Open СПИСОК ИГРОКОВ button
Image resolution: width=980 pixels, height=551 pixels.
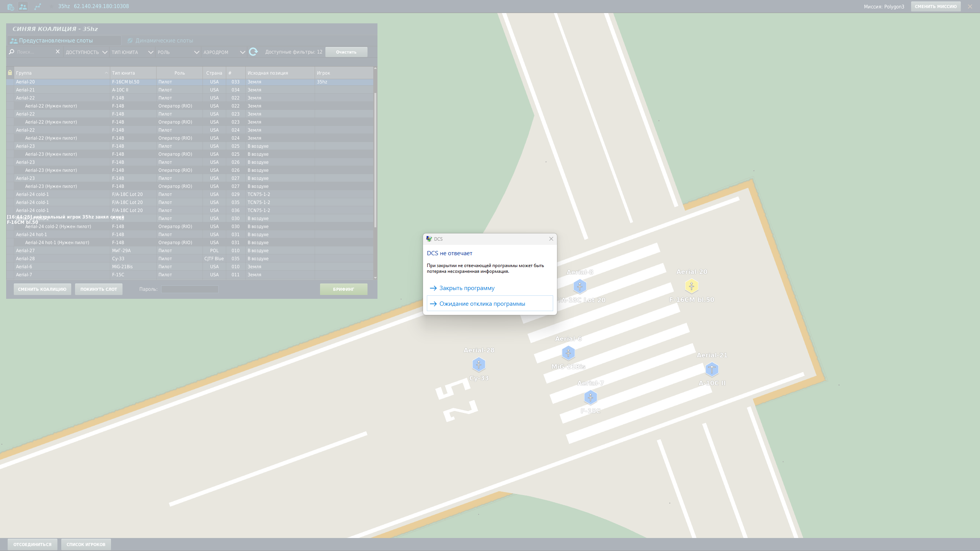point(86,544)
